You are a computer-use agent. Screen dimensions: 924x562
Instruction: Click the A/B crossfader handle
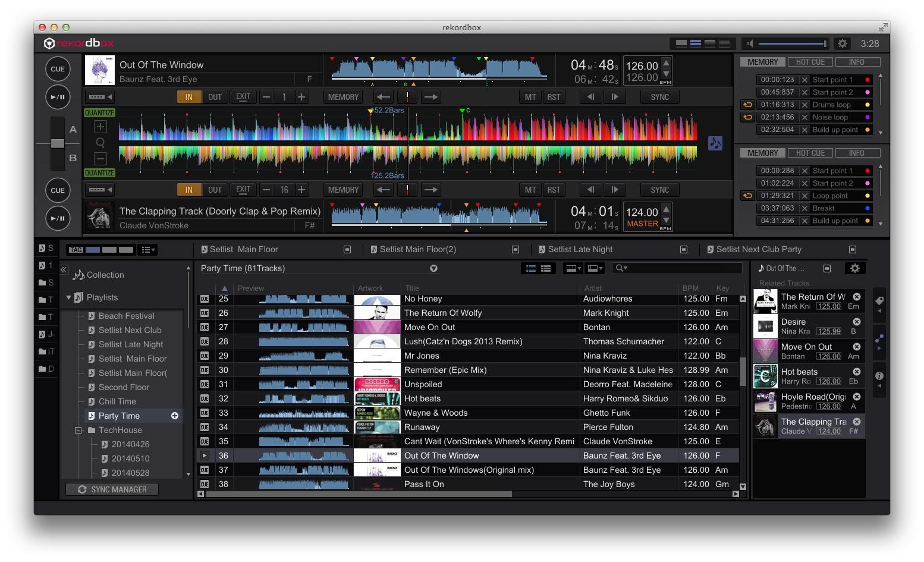[58, 143]
